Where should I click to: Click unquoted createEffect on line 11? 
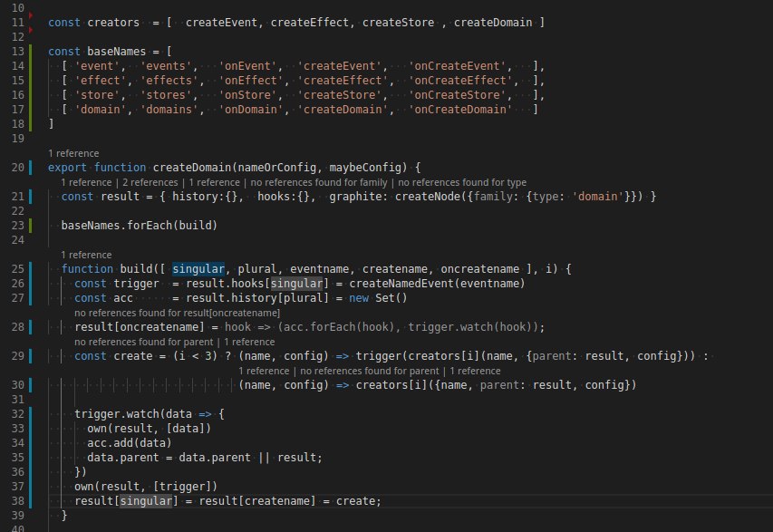pyautogui.click(x=310, y=23)
